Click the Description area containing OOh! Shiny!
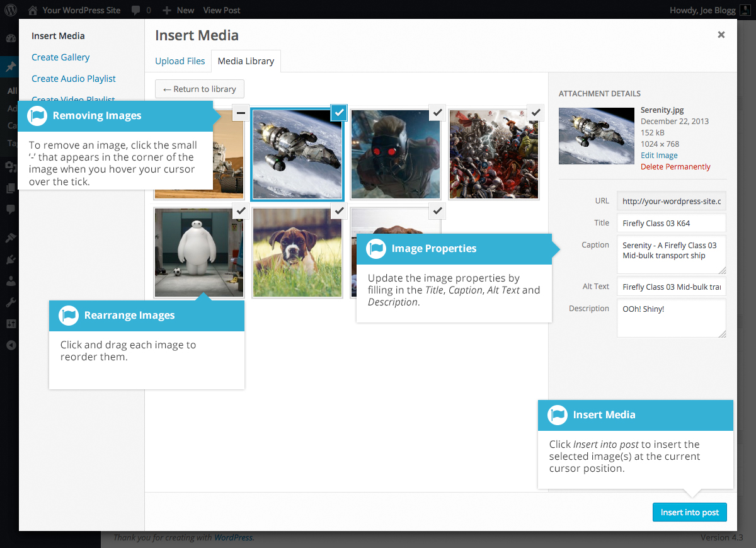This screenshot has width=756, height=548. click(x=672, y=318)
